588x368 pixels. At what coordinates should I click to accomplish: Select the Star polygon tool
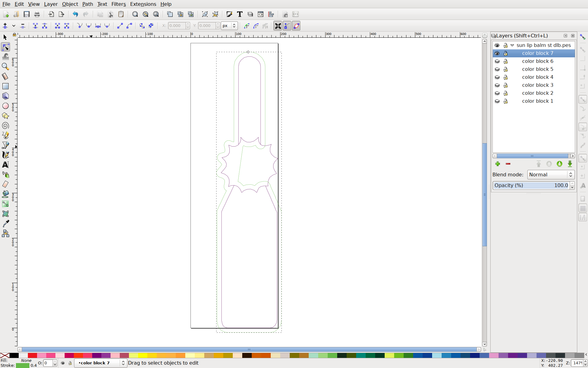click(x=6, y=116)
